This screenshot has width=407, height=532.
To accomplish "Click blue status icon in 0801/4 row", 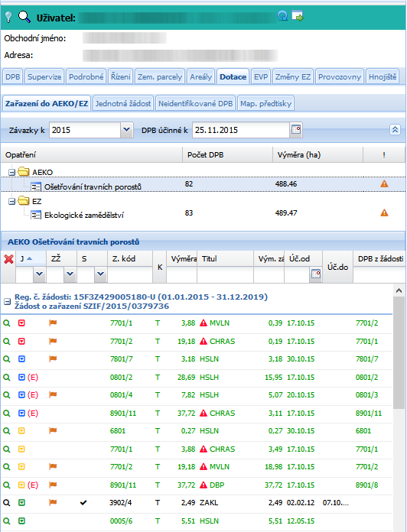I will click(21, 395).
